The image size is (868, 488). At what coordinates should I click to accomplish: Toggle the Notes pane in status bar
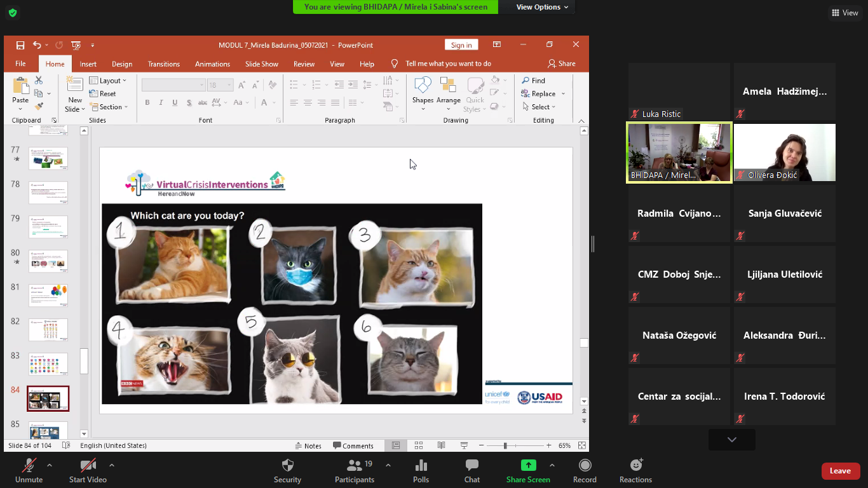click(x=308, y=446)
